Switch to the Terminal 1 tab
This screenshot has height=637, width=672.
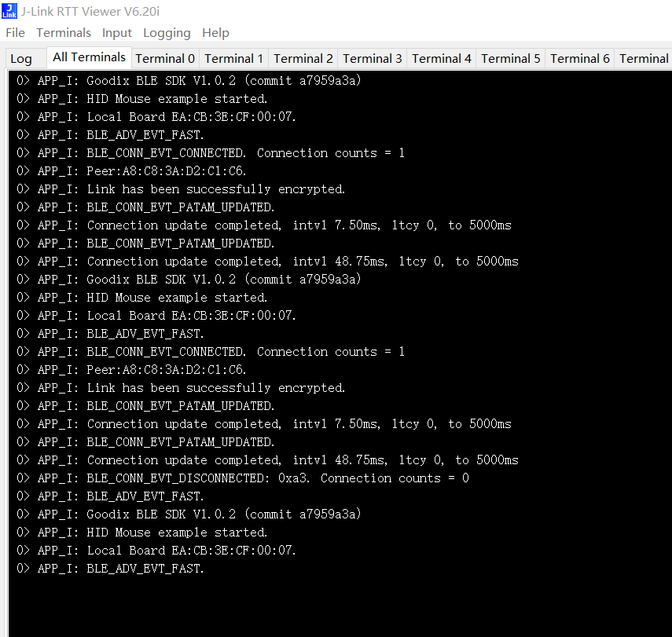point(234,59)
